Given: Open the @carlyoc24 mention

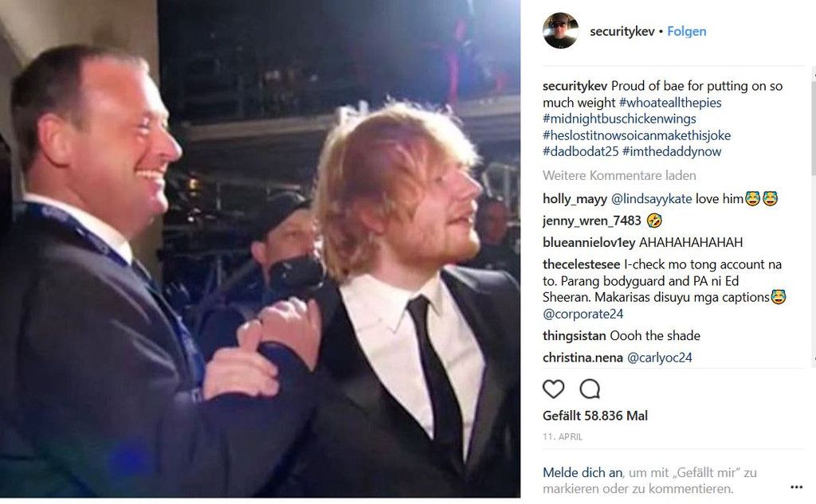Looking at the screenshot, I should click(659, 357).
